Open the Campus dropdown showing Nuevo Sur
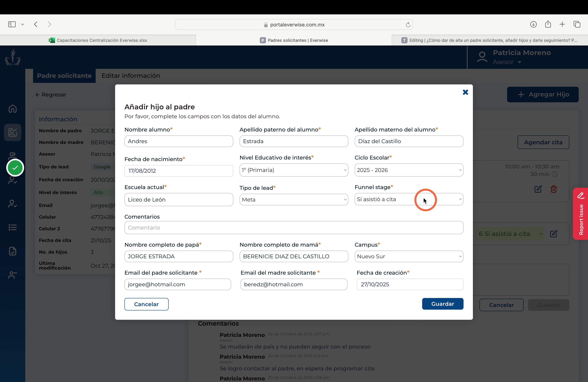588x382 pixels. 409,257
